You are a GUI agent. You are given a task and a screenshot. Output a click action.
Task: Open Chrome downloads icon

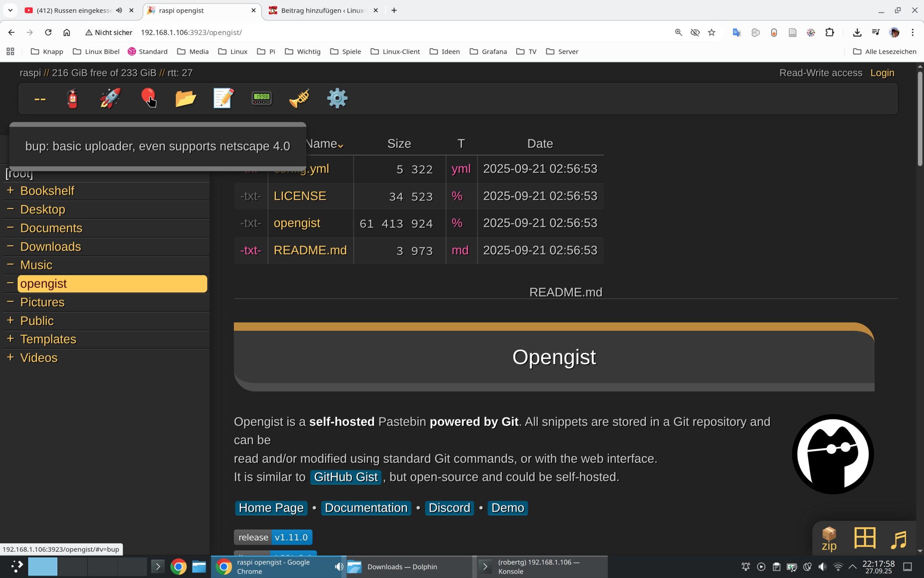click(x=857, y=33)
